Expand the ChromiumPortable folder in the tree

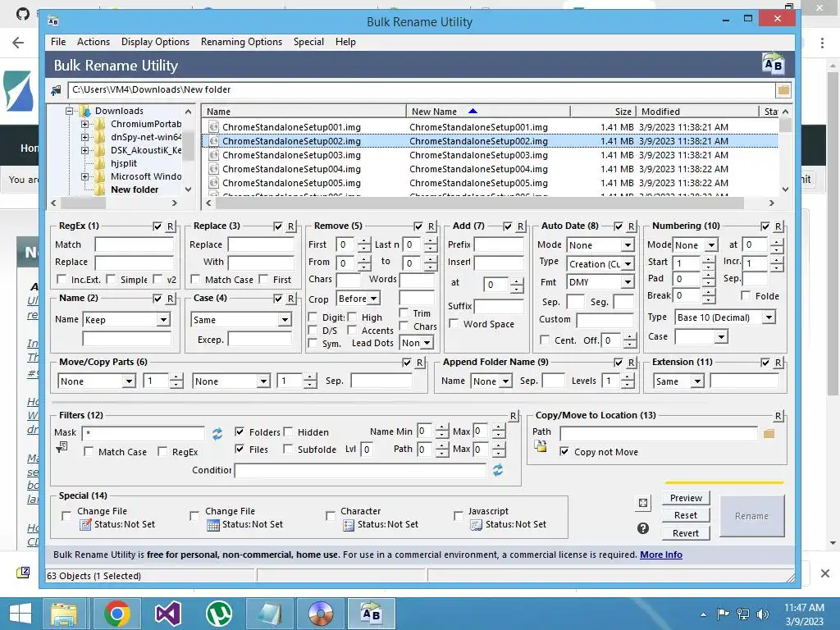(x=84, y=125)
